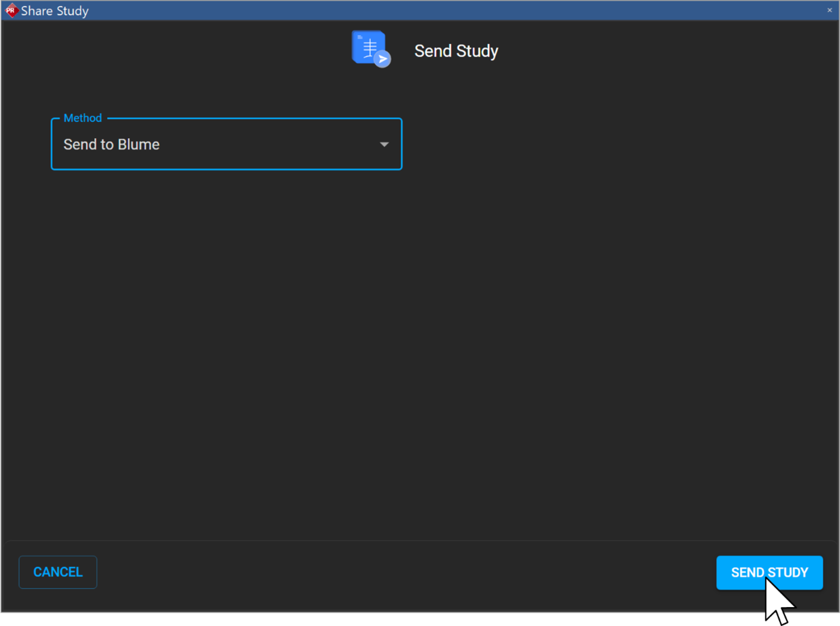Click the Method field label

coord(82,118)
